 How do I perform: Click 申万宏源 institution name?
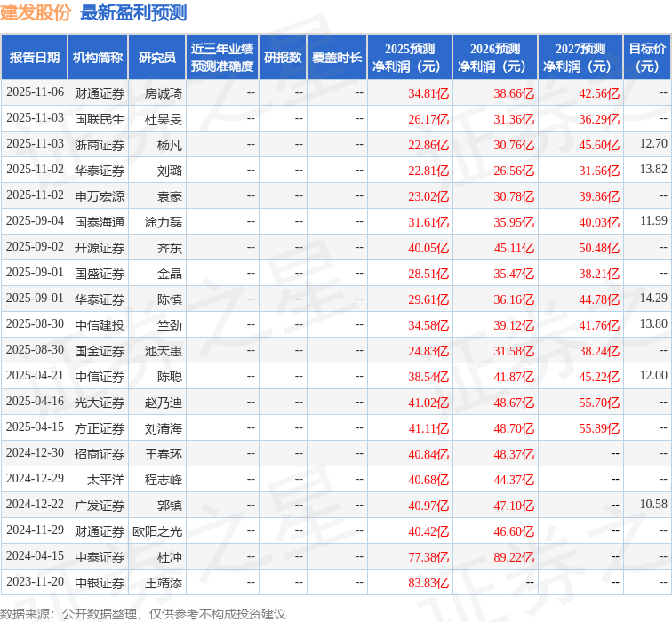[100, 196]
